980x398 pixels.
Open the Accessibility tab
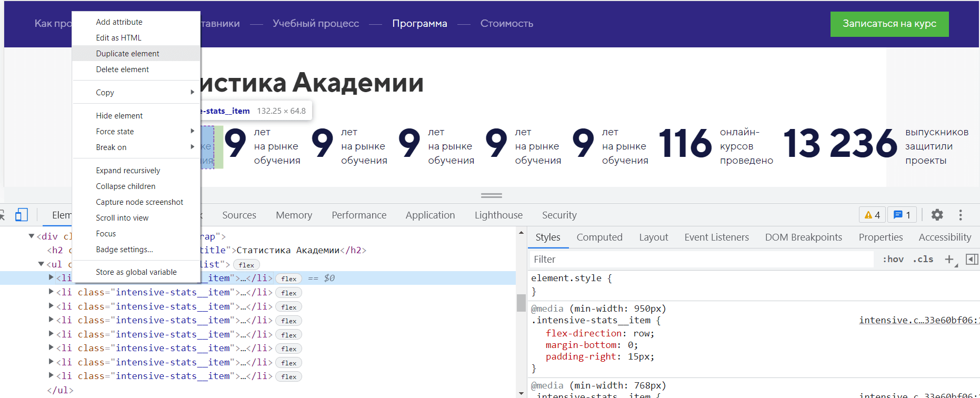[945, 237]
